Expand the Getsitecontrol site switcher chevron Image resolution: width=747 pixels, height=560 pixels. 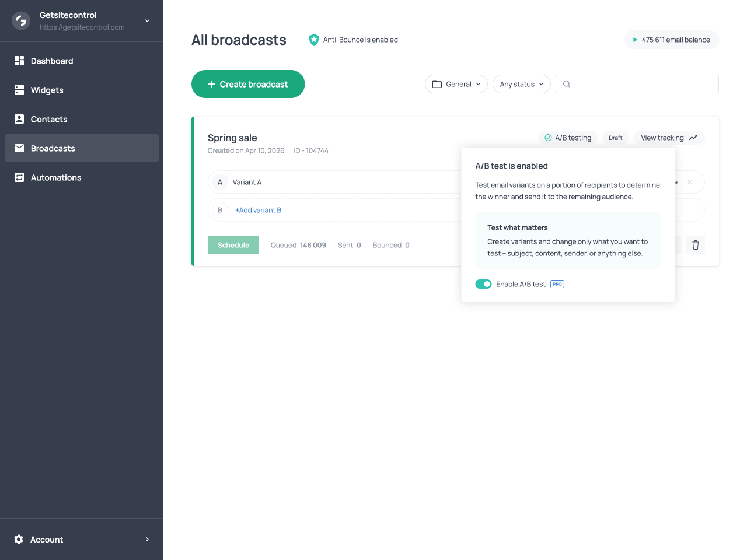(x=147, y=21)
